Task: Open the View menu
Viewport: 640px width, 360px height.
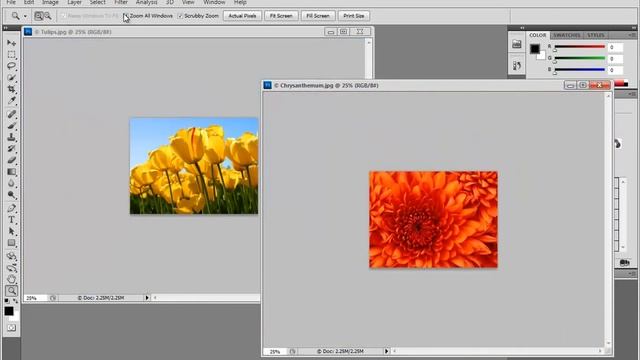Action: pyautogui.click(x=188, y=2)
